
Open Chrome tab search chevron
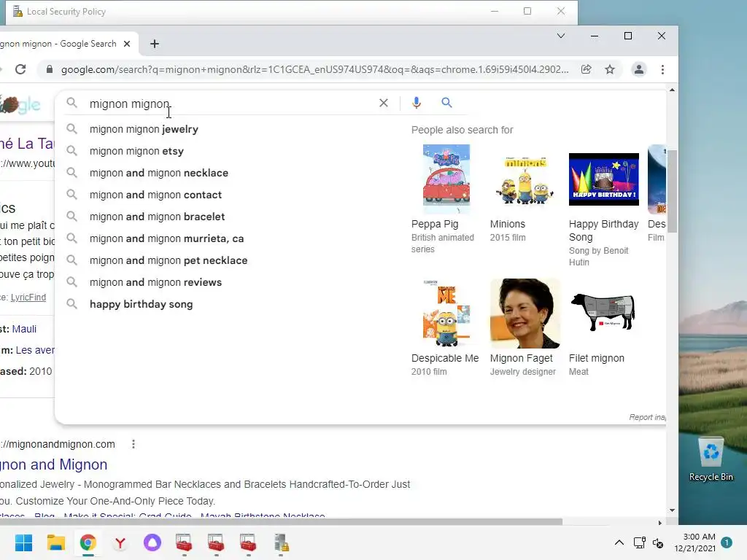561,36
